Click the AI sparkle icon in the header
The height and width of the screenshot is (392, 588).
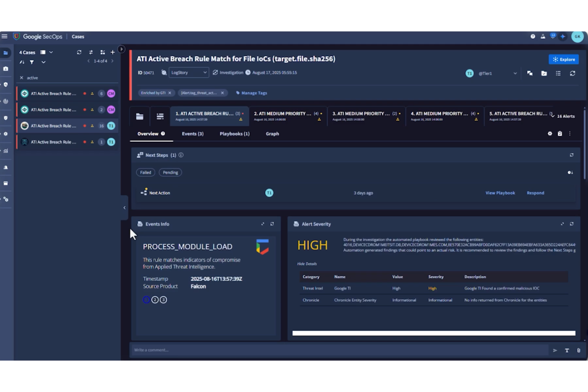coord(563,37)
